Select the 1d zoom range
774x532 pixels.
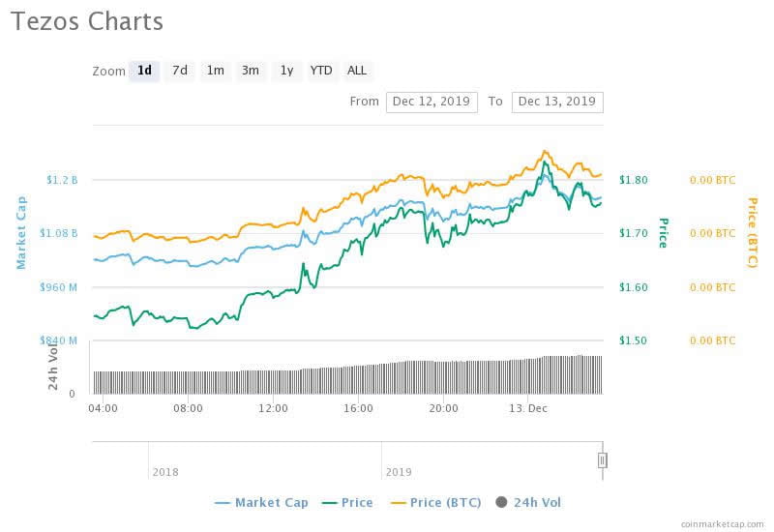(144, 71)
